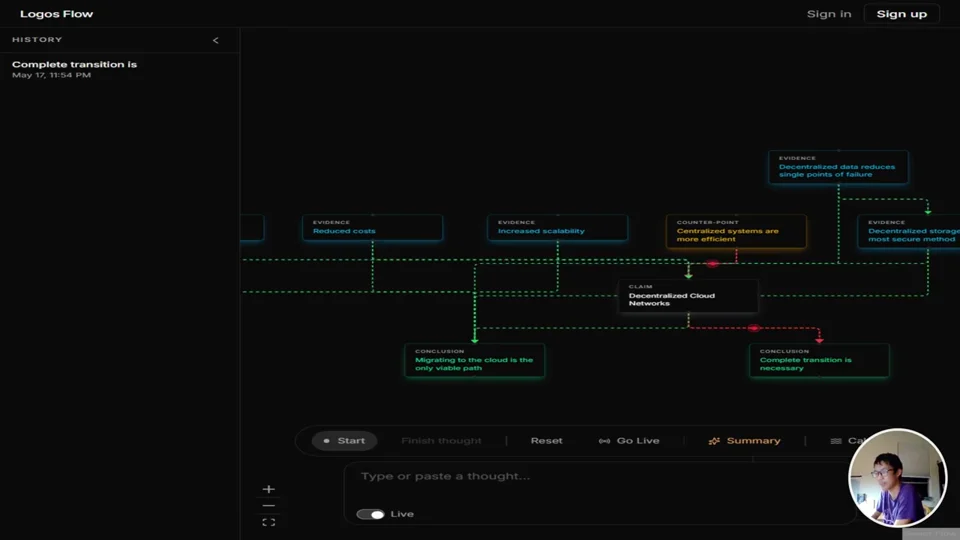Zoom in with the plus icon
The height and width of the screenshot is (540, 960).
click(x=269, y=489)
